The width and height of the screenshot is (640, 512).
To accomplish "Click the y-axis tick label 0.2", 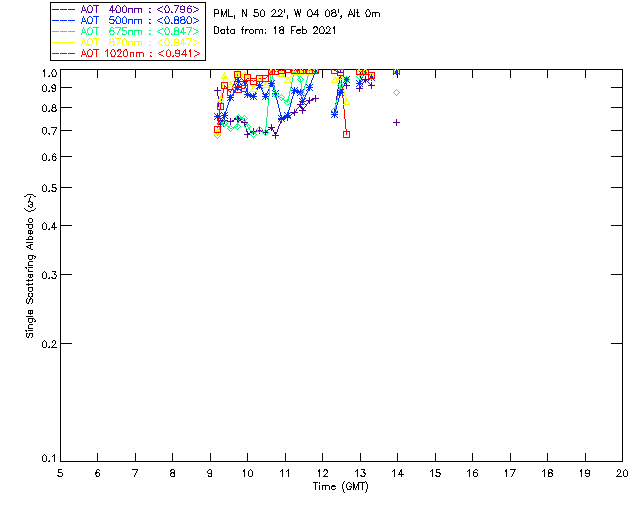I will point(49,344).
